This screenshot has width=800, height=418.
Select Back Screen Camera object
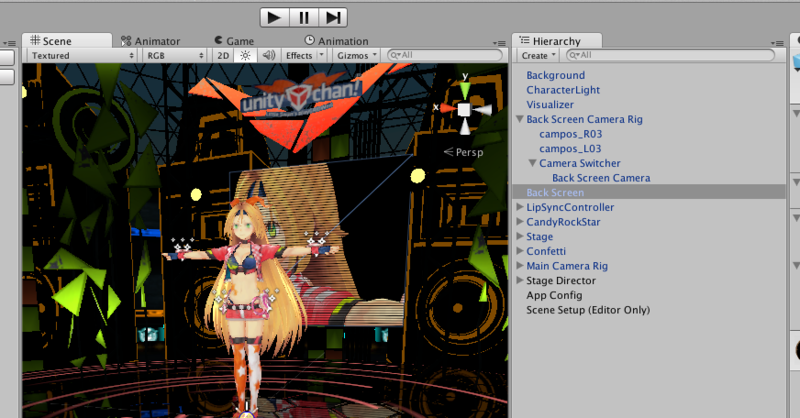tap(601, 178)
